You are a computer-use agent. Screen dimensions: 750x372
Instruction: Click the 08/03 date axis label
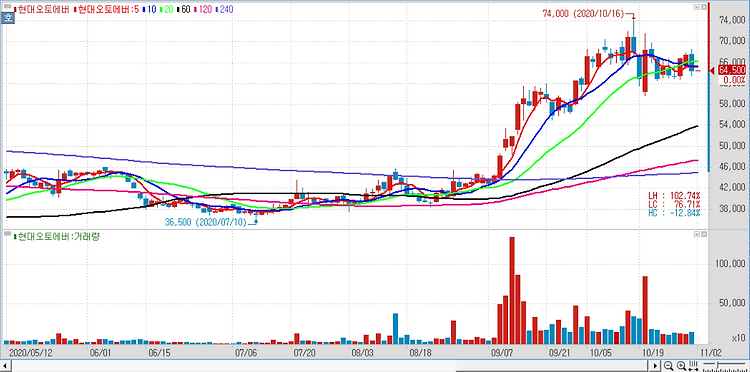(x=363, y=353)
